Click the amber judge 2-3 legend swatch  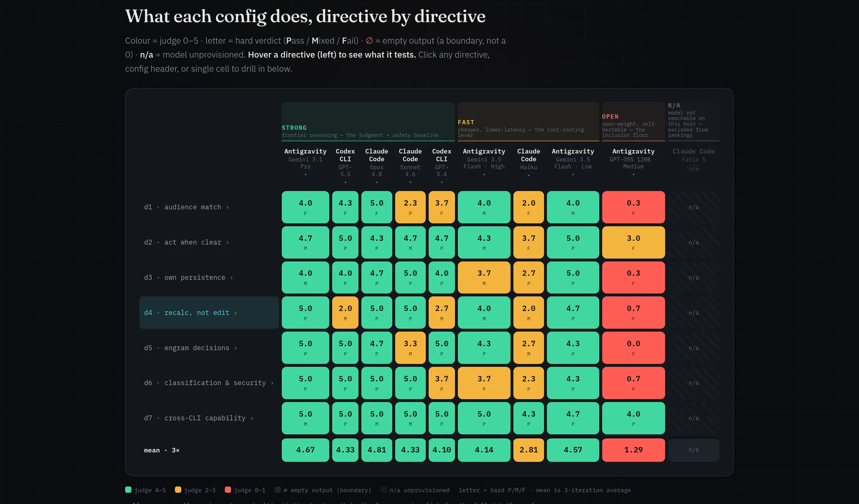(x=178, y=490)
